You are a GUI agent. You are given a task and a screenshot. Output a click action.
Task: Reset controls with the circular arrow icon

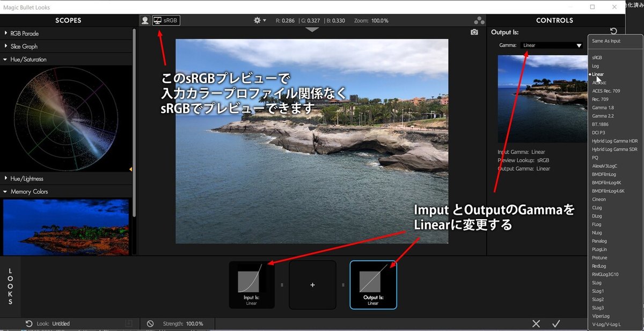click(x=613, y=32)
